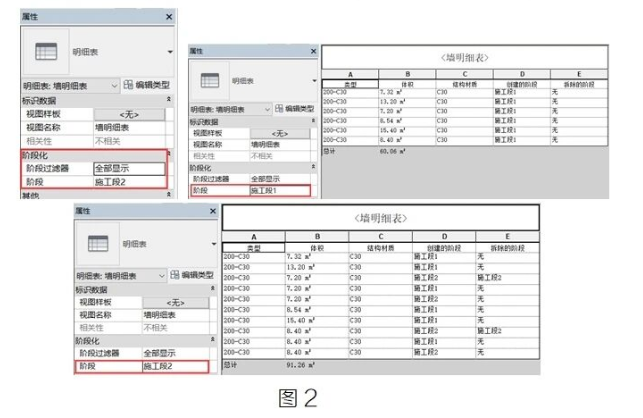Click the 91.26 m³ total value
Image resolution: width=643 pixels, height=418 pixels.
tap(301, 365)
